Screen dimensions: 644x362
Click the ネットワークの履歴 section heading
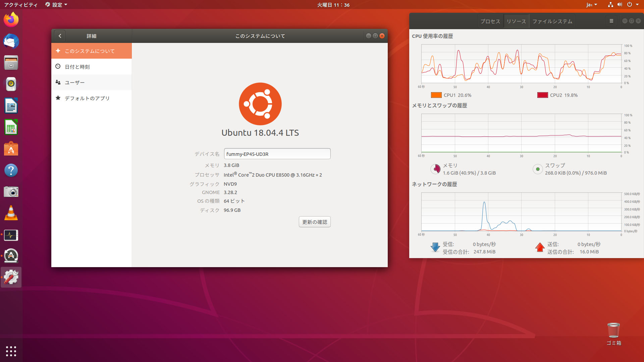[x=434, y=184]
